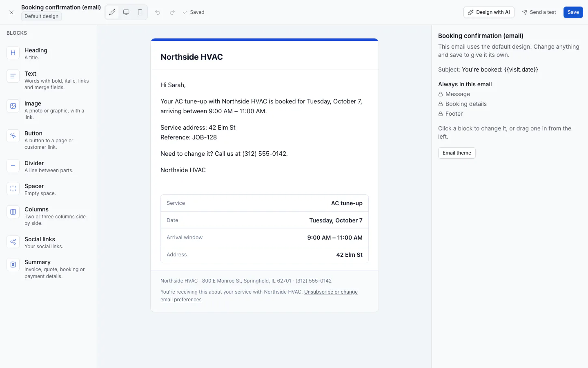
Task: Send a test email
Action: pyautogui.click(x=539, y=12)
